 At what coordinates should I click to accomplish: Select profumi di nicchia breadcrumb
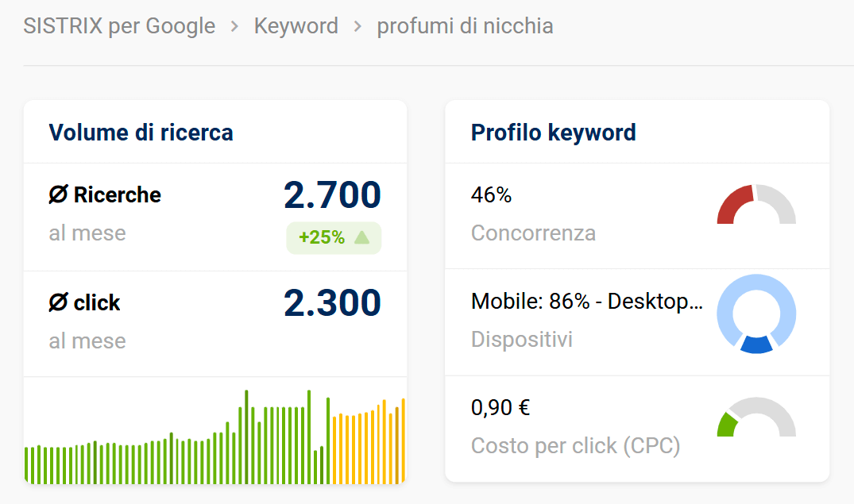click(x=465, y=26)
